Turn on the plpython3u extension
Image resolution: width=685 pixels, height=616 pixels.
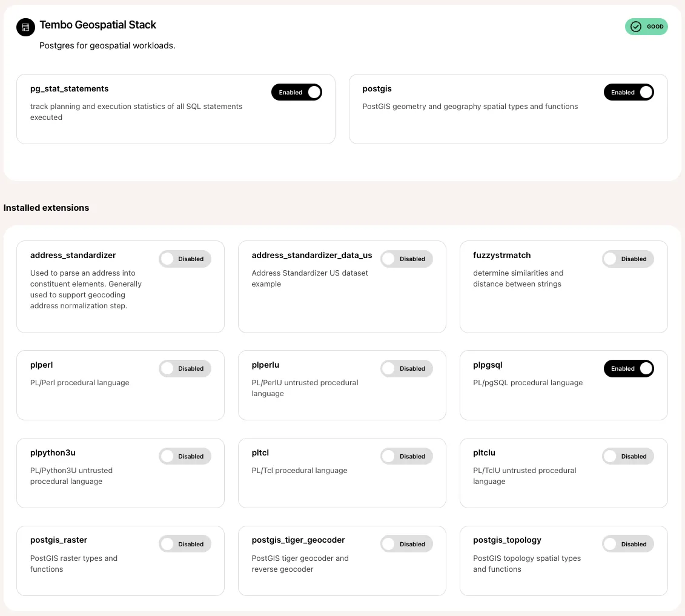point(185,456)
